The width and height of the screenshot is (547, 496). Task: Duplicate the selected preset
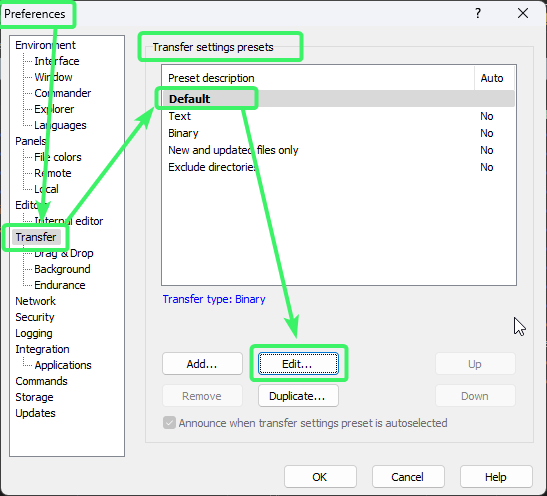[x=298, y=396]
